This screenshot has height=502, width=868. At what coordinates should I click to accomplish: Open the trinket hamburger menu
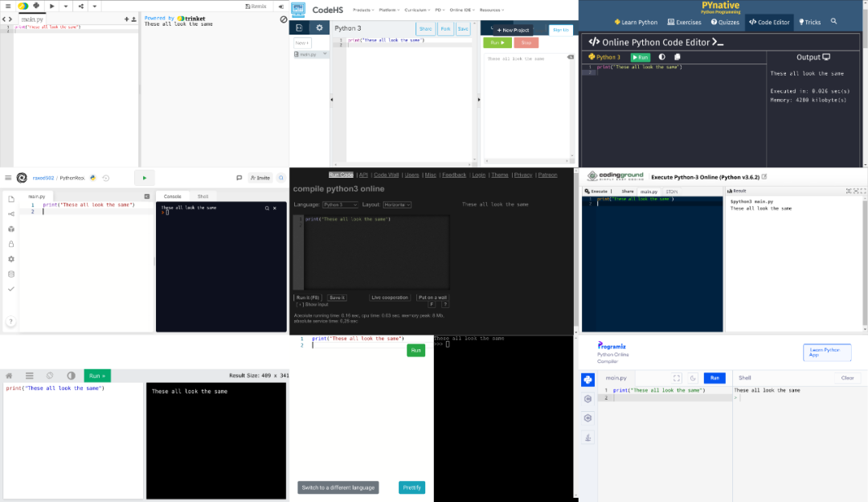[8, 6]
